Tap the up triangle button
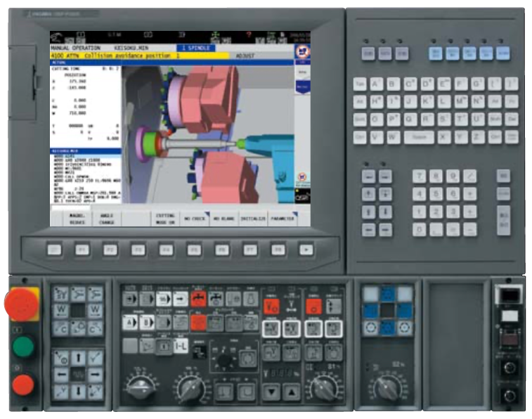Screen dimensions: 532x419 [x=292, y=392]
